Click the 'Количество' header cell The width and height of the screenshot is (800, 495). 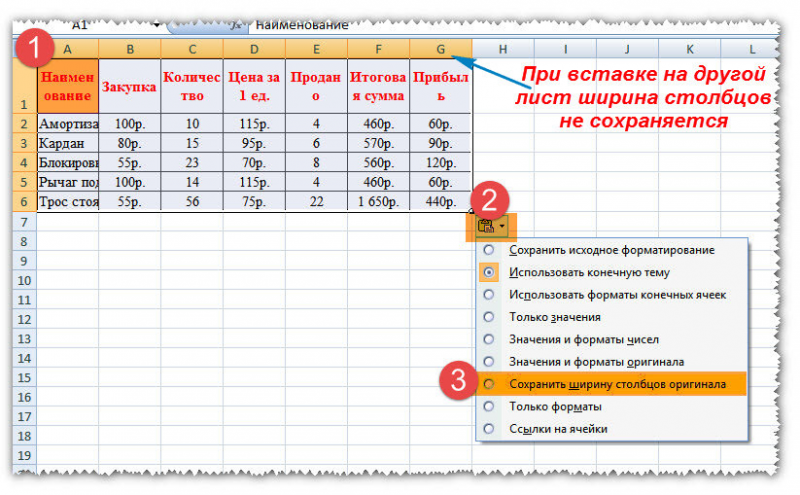[192, 86]
